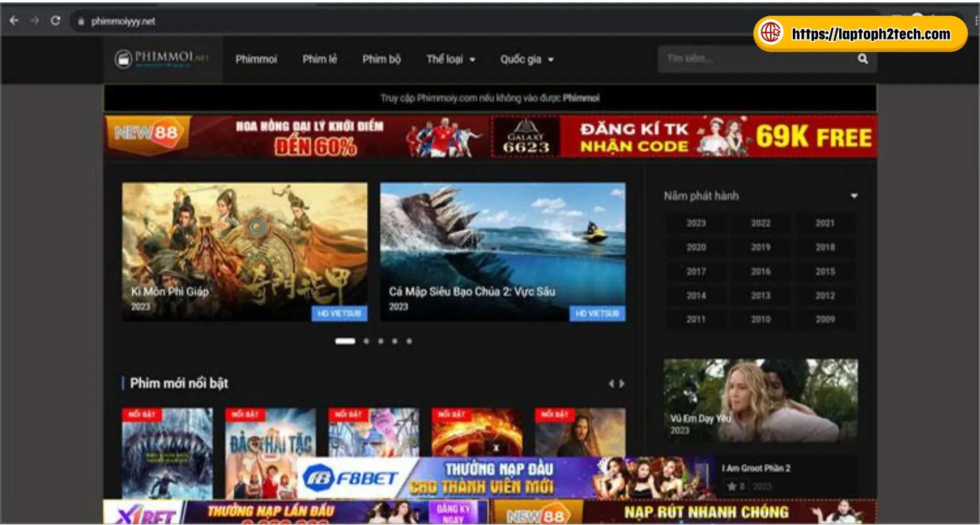Open the Đảo Hải Tặc poster

(270, 453)
